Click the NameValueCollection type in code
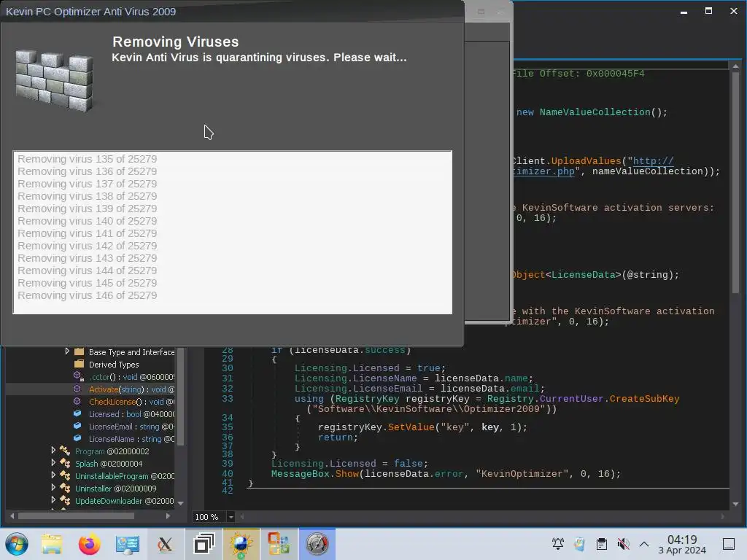This screenshot has height=560, width=747. [595, 112]
